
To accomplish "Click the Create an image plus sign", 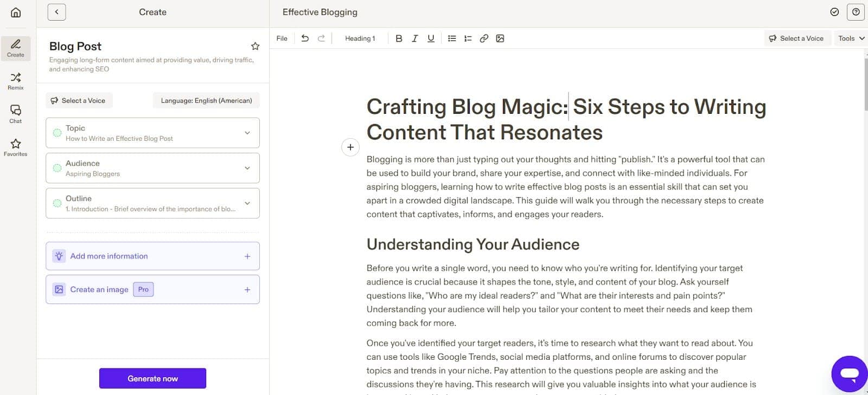I will coord(247,290).
